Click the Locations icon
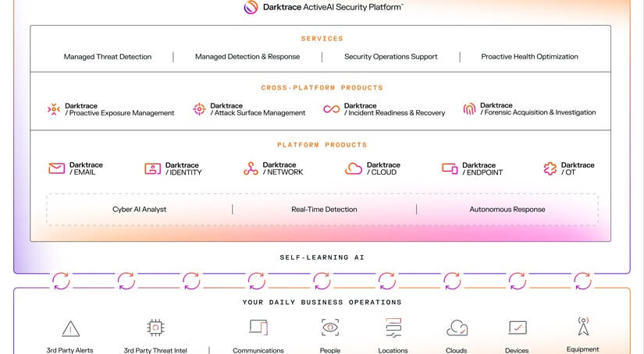This screenshot has width=644, height=354. (x=393, y=327)
